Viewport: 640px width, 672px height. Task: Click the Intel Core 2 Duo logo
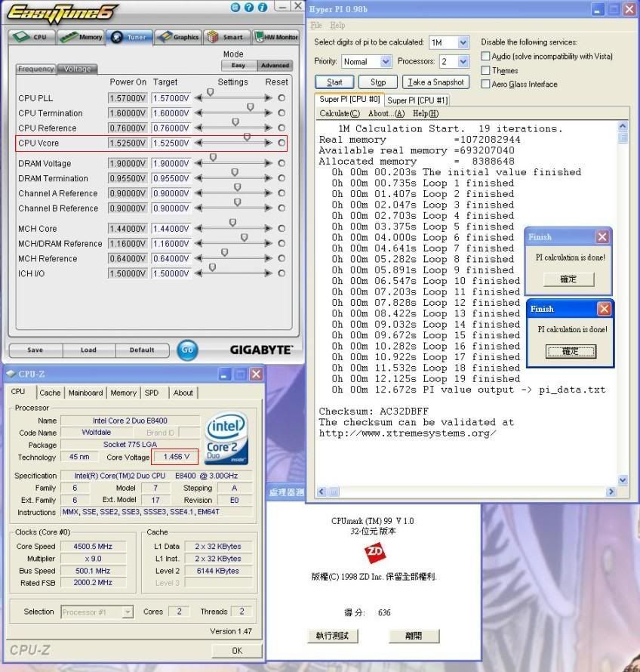pos(226,438)
